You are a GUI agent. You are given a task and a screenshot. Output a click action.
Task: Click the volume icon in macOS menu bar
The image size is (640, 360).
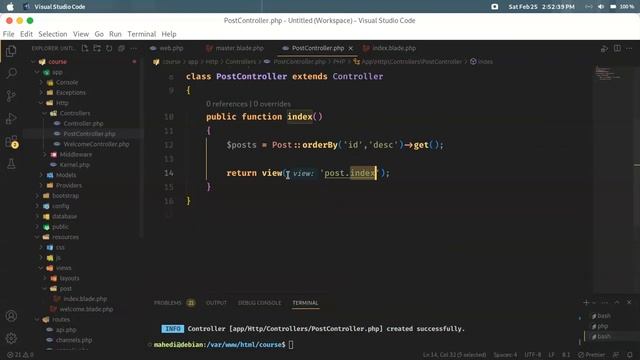[x=601, y=7]
